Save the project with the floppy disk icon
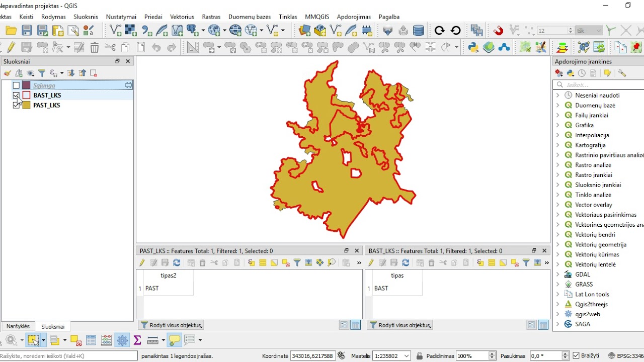The image size is (644, 362). [27, 31]
